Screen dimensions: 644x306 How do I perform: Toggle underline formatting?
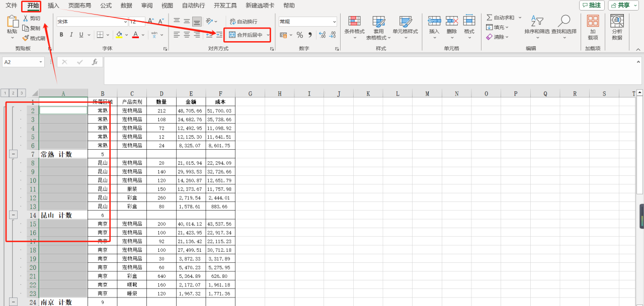tap(81, 35)
